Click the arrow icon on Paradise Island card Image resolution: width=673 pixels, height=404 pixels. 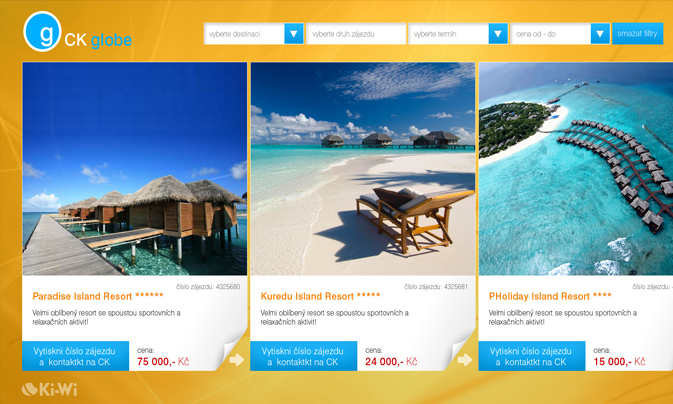236,359
